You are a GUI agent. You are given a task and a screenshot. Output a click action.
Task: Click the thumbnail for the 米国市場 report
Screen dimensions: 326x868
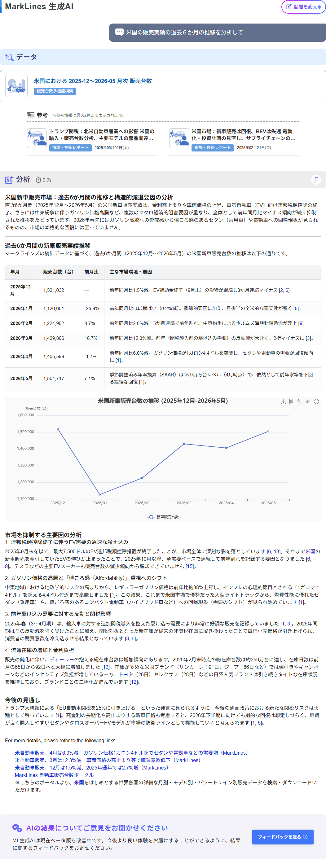click(179, 138)
